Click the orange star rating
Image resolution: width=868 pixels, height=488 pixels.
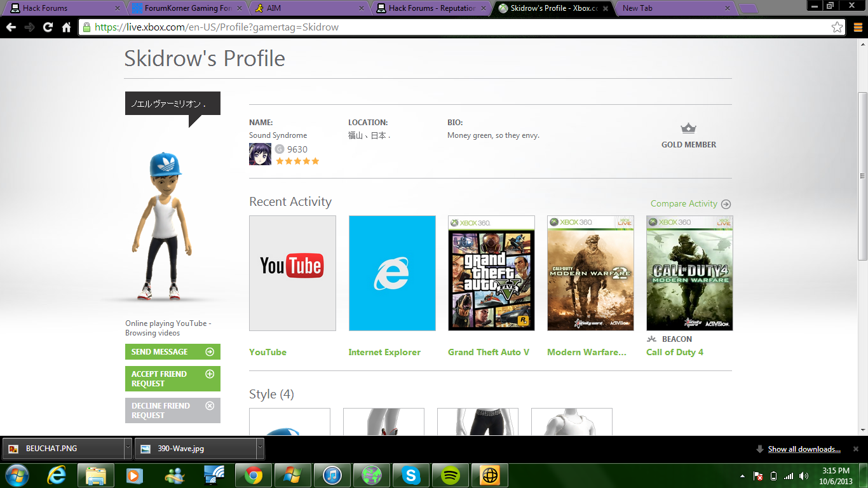tap(297, 161)
